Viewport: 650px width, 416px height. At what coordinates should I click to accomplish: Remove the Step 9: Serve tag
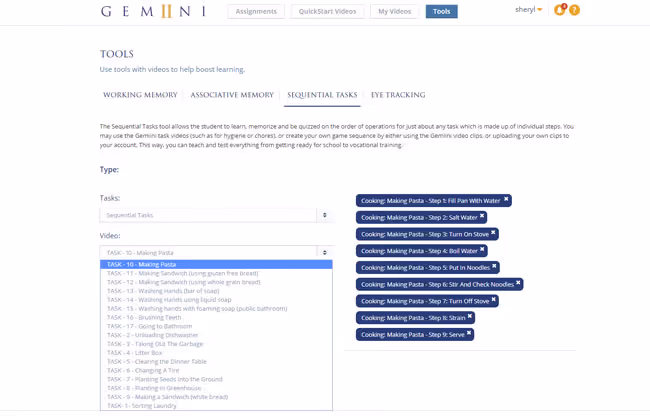pos(469,333)
